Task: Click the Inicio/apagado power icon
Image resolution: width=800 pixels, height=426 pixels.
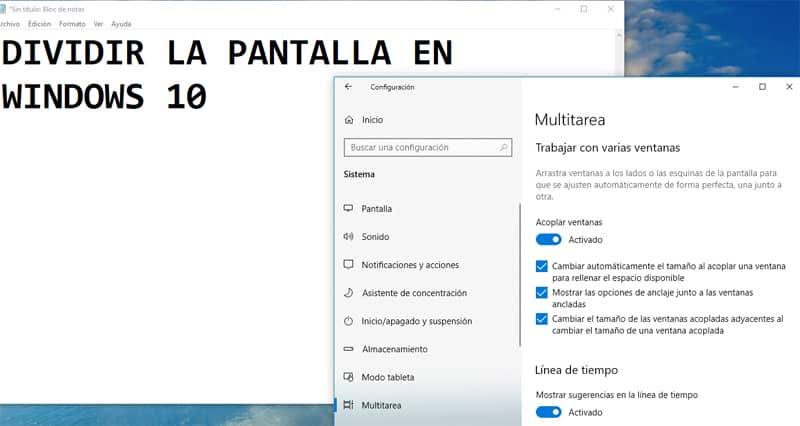Action: (x=348, y=321)
